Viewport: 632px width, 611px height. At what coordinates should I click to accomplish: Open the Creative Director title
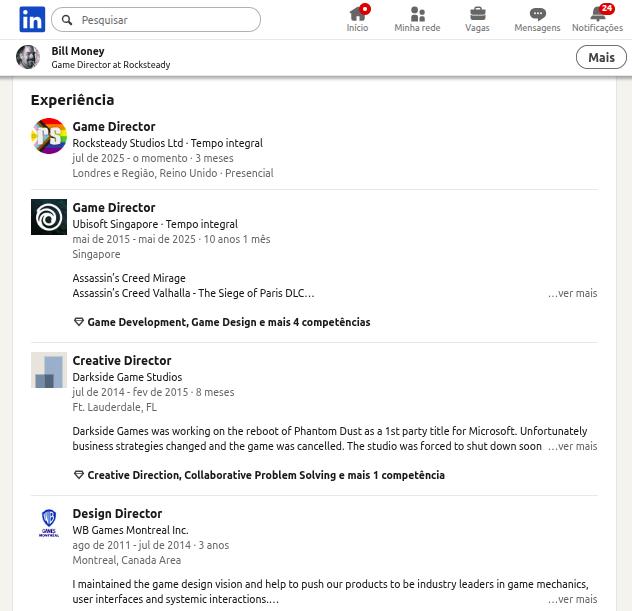122,360
